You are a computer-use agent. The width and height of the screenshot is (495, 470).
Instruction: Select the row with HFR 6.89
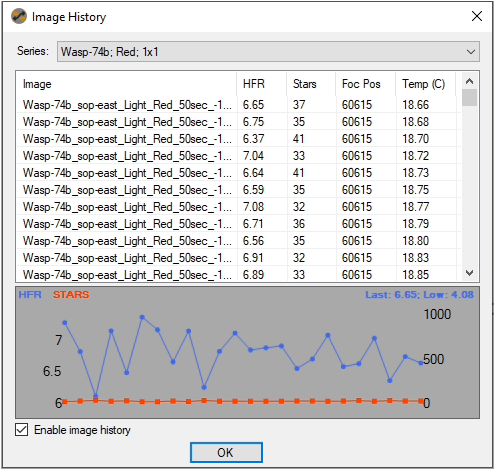point(239,274)
